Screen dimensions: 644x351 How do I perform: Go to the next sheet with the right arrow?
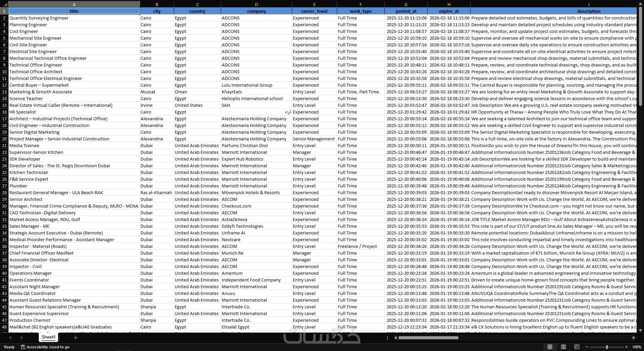click(x=21, y=338)
